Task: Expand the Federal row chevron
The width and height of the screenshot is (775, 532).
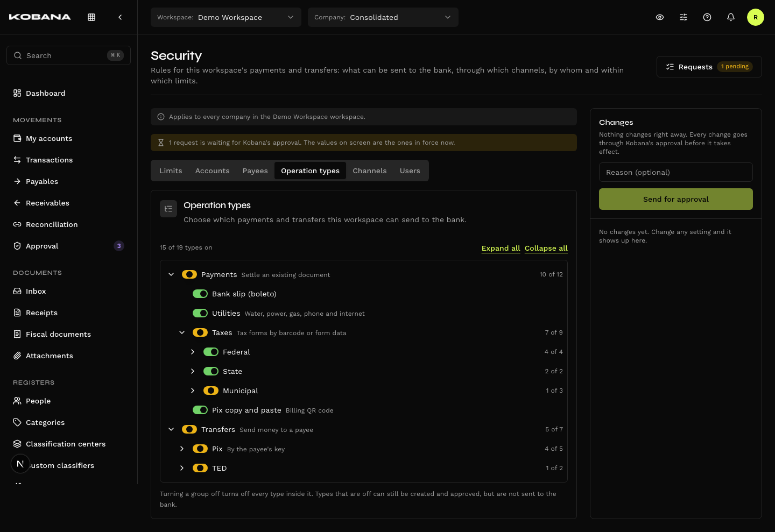Action: pyautogui.click(x=193, y=352)
